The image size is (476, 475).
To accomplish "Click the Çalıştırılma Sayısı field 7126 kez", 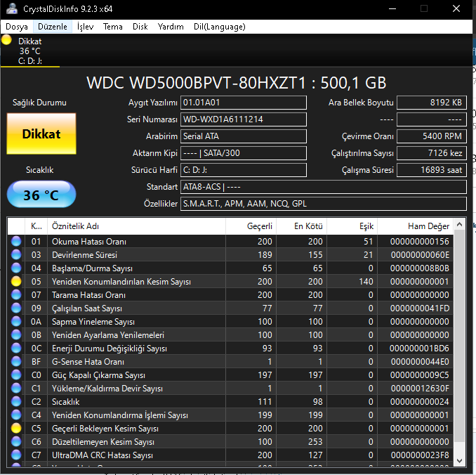I will point(432,153).
